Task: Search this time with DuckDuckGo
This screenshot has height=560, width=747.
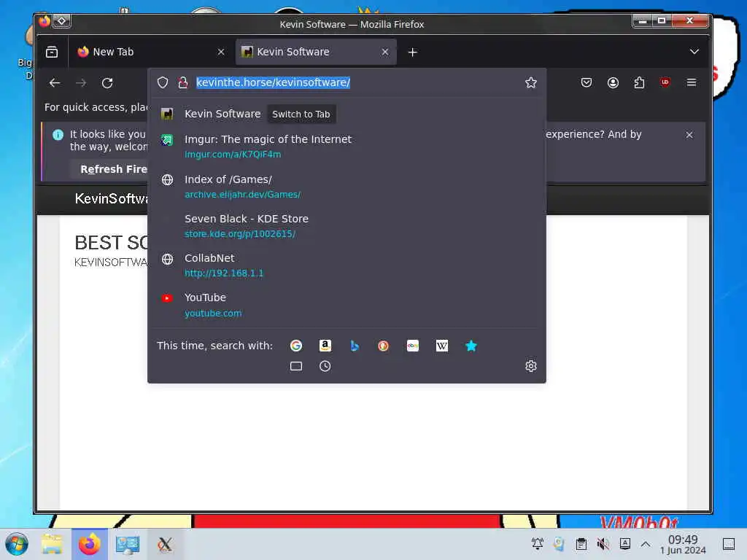Action: coord(383,346)
